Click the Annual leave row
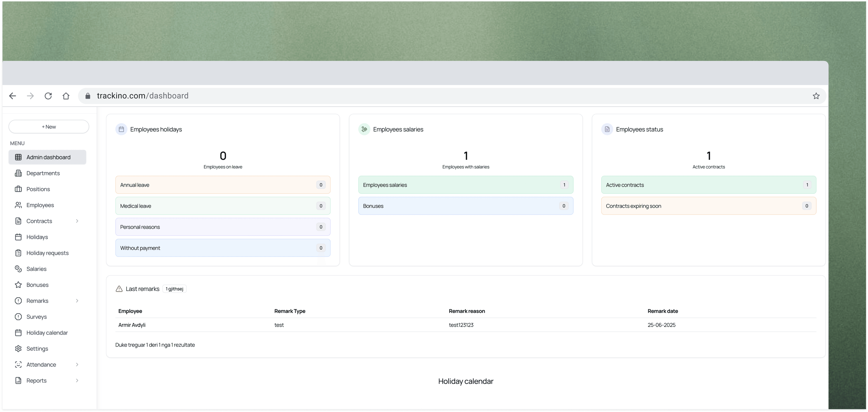 (x=223, y=185)
